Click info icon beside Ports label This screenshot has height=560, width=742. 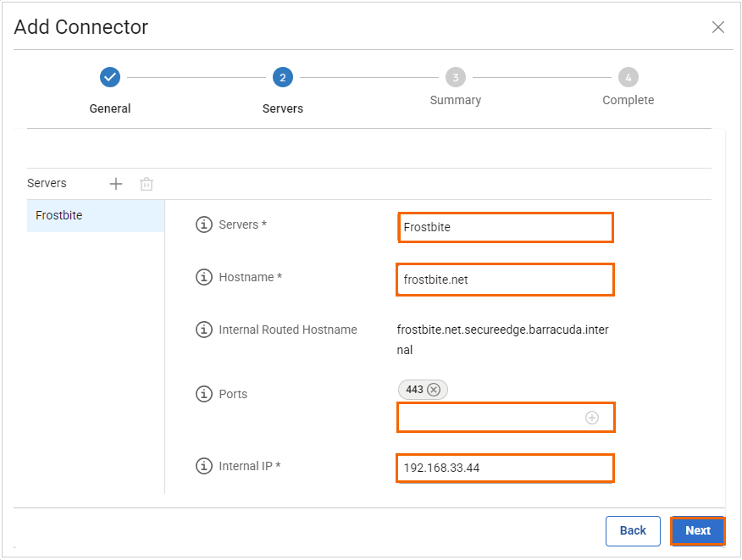203,394
